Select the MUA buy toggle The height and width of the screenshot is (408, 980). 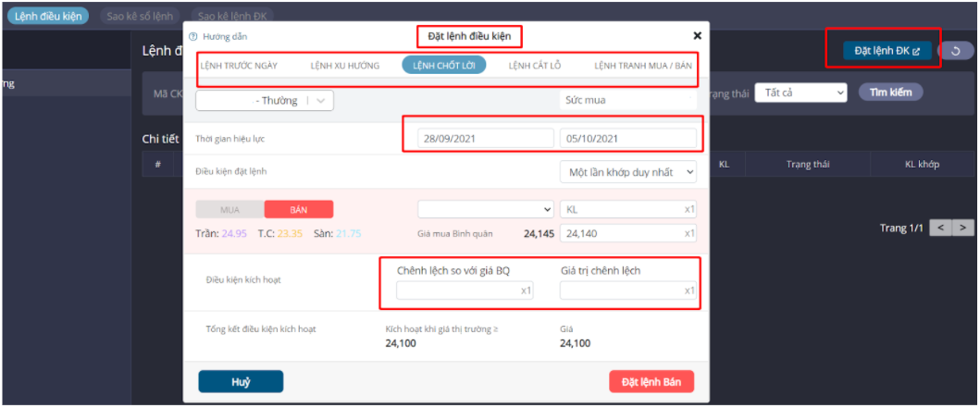pos(229,210)
